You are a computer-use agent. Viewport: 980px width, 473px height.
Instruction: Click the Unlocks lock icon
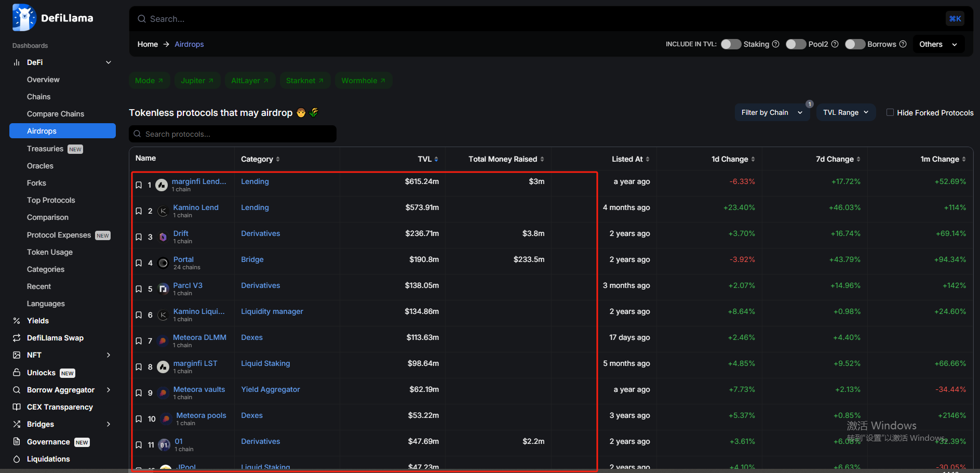[x=17, y=373]
